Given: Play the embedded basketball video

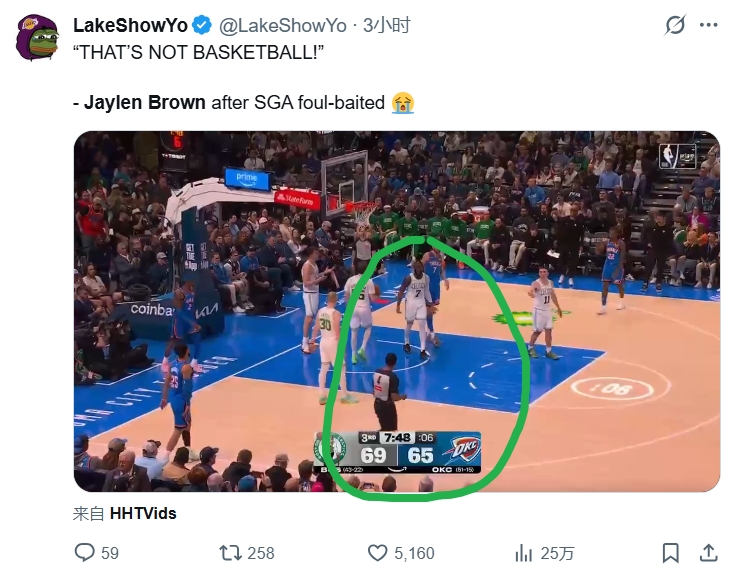Looking at the screenshot, I should point(397,312).
